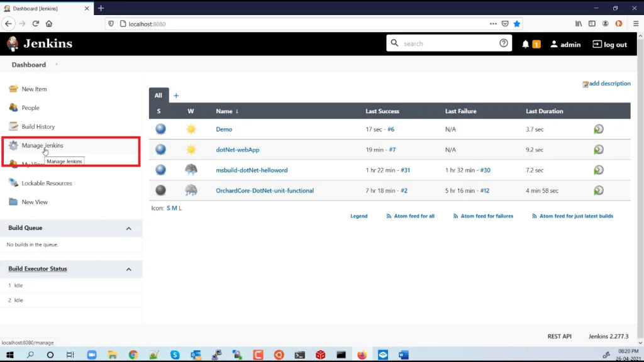Open Firefox page actions ellipsis

[x=493, y=24]
